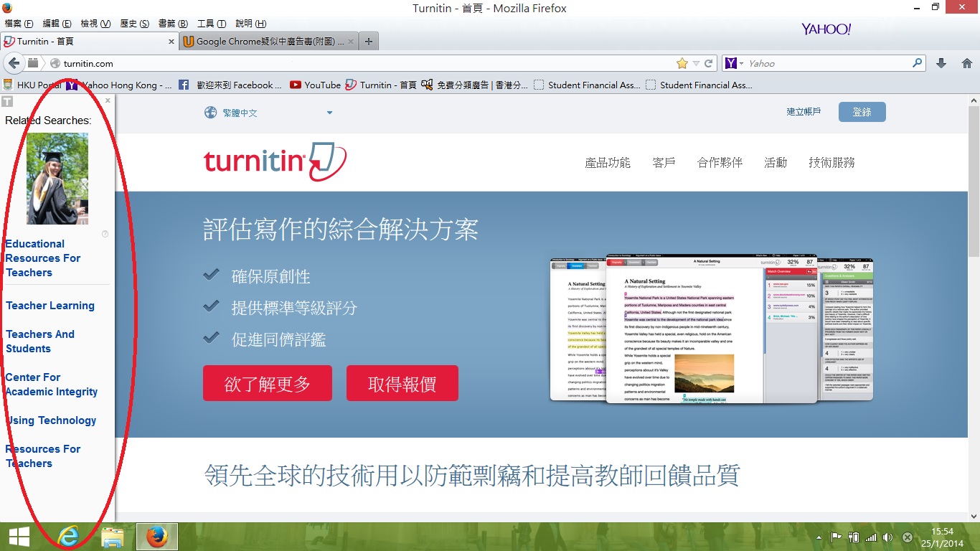Open the 免費分類廣告 bookmark
The image size is (980, 551).
click(x=474, y=85)
